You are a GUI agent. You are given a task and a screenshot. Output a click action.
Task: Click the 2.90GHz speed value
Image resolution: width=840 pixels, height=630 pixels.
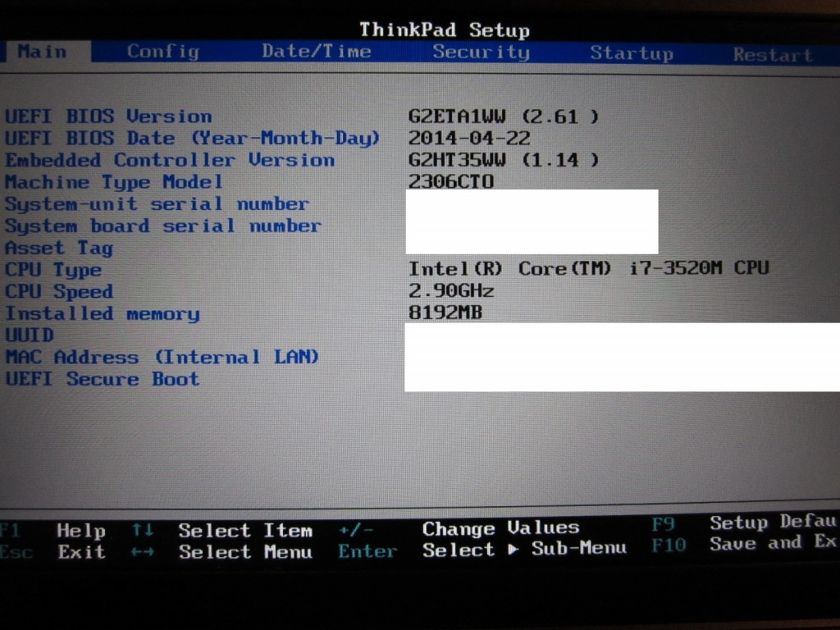point(451,291)
